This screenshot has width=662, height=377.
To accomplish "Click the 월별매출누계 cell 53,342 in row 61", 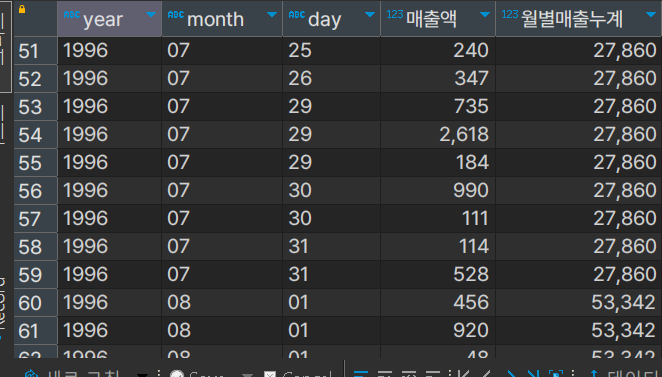I will [x=578, y=331].
